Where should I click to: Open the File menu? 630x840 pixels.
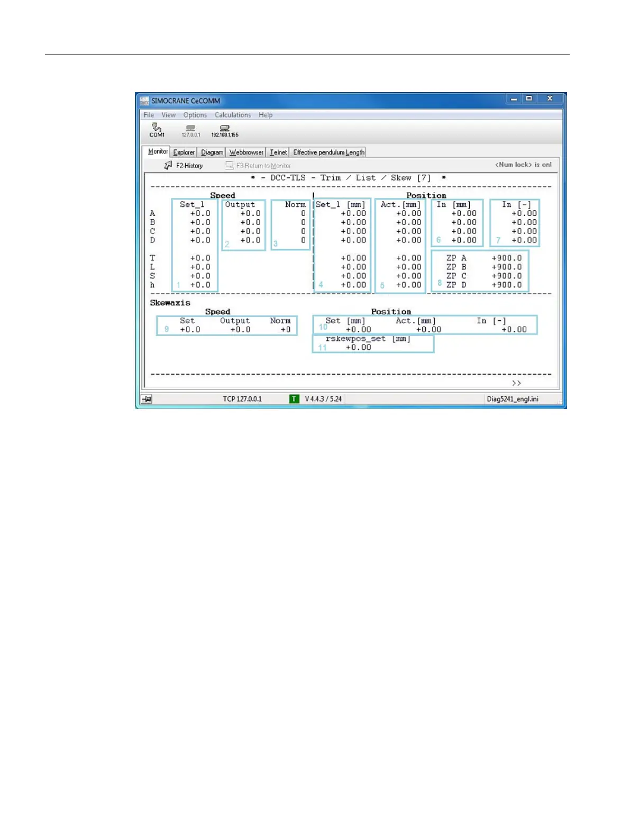[x=149, y=115]
